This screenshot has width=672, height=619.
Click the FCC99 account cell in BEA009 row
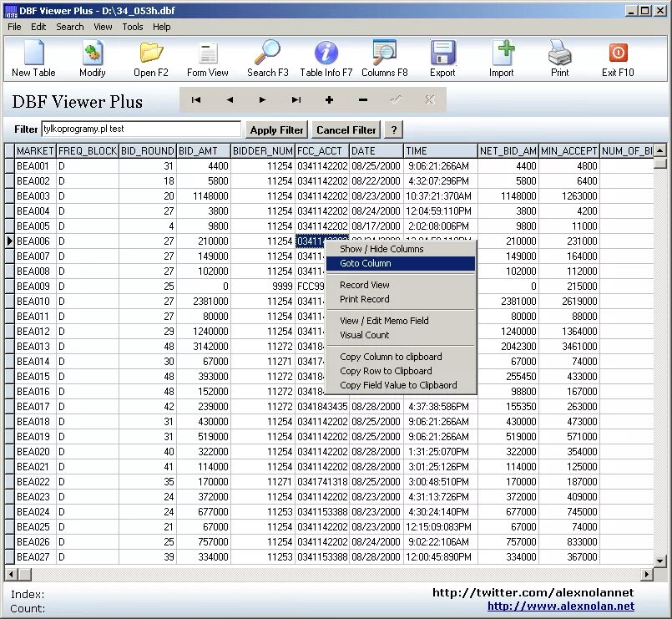coord(311,287)
